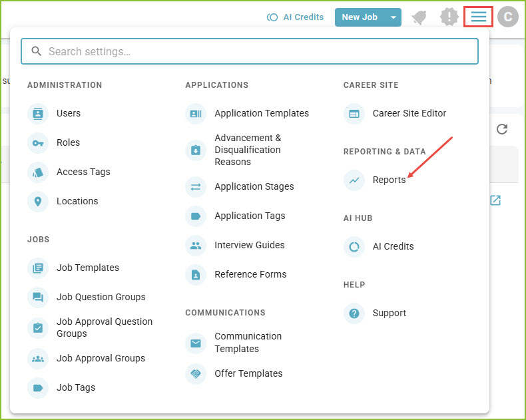
Task: Click the open-in-new-window icon
Action: pyautogui.click(x=495, y=200)
